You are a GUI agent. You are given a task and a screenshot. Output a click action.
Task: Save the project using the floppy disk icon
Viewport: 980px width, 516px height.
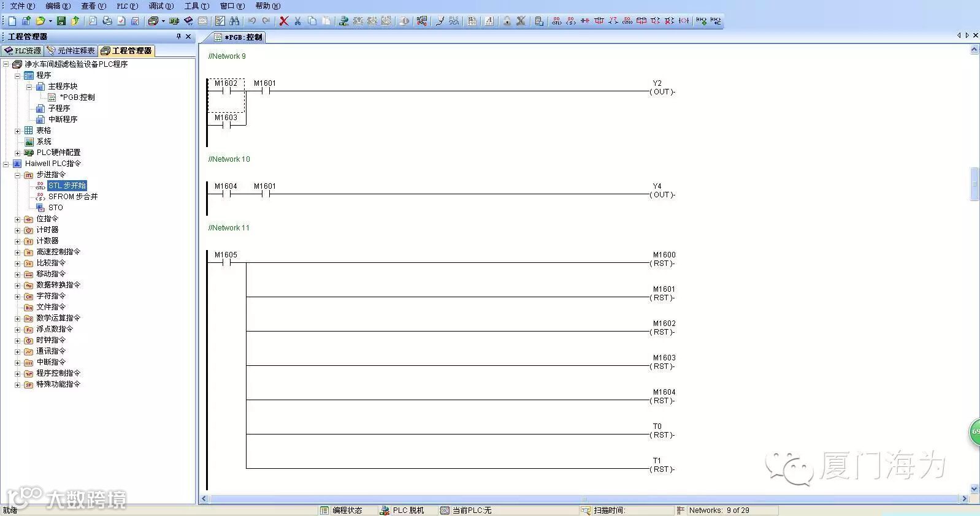[x=61, y=21]
